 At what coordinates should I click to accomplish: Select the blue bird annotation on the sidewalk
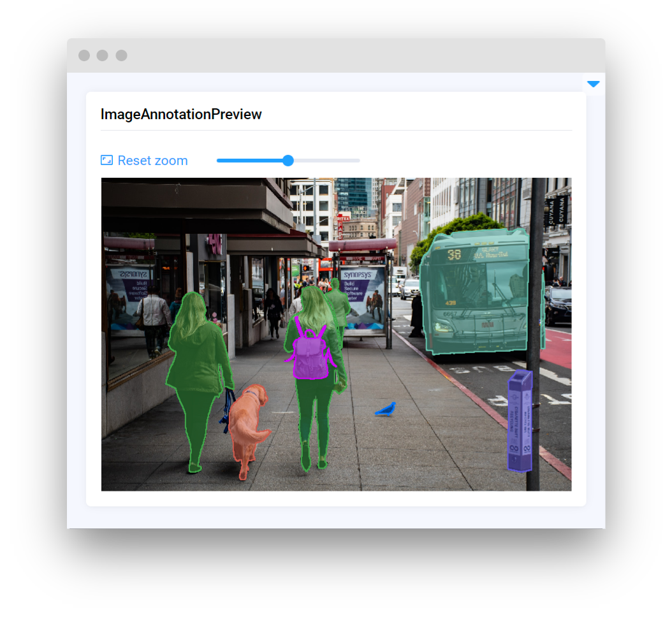click(x=386, y=410)
